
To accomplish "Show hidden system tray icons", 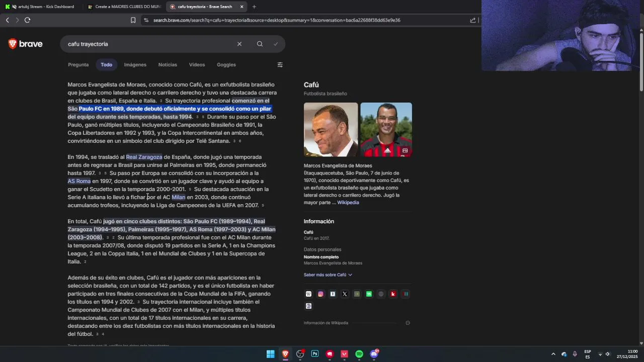I will point(553,354).
